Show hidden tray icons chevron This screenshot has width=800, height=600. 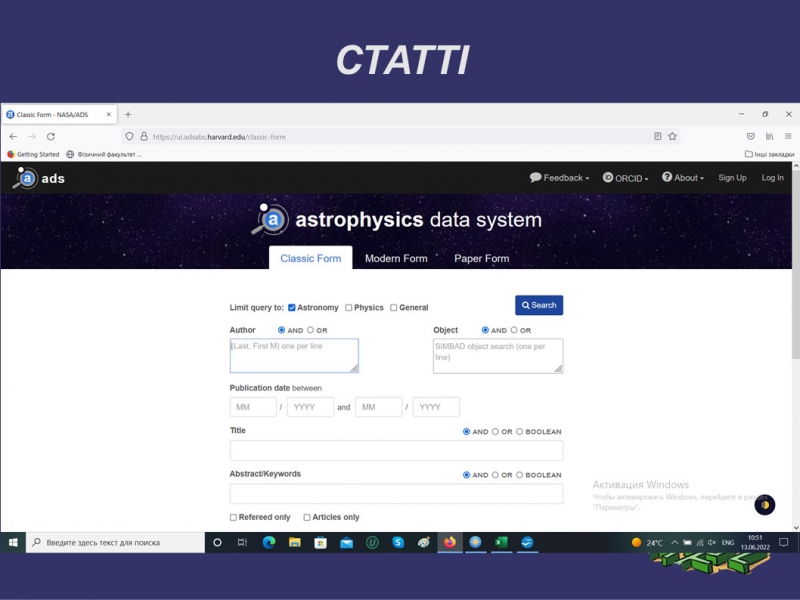coord(674,542)
